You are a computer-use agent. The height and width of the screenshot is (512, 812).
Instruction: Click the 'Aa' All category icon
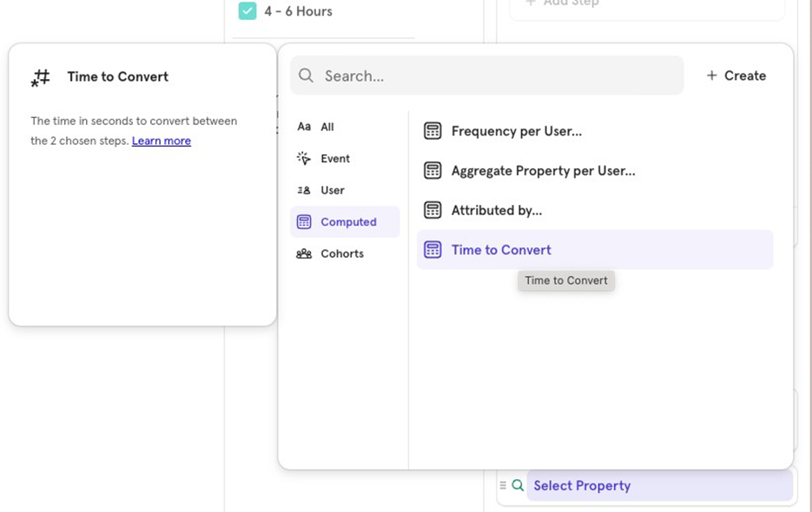[304, 127]
